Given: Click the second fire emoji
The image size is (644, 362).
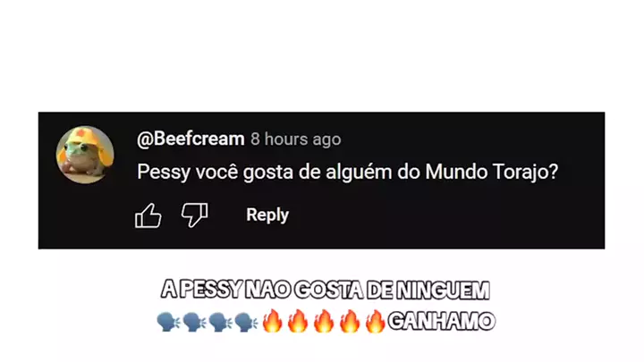Looking at the screenshot, I should pyautogui.click(x=298, y=321).
